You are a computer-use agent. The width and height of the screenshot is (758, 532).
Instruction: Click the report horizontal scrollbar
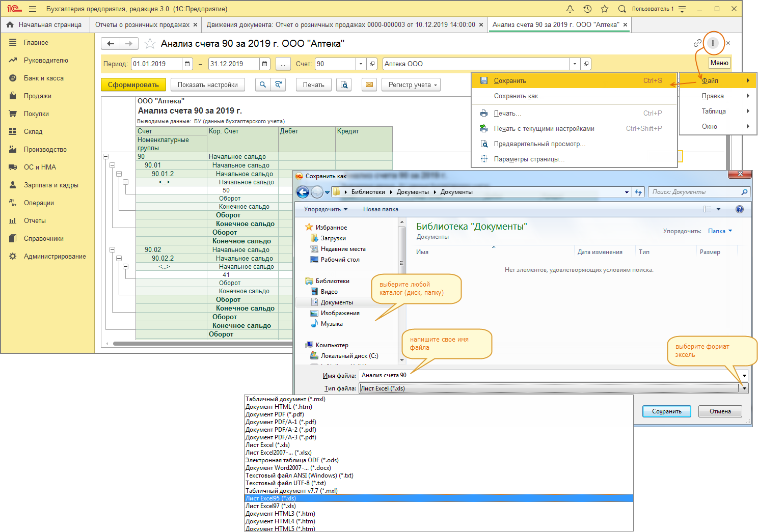[x=203, y=344]
